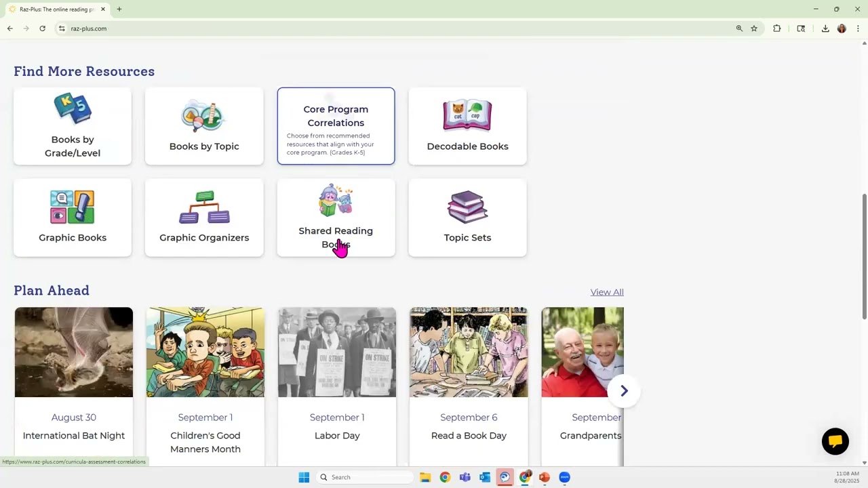Click the Graphic Organizers label
The height and width of the screenshot is (488, 868).
[x=204, y=238]
